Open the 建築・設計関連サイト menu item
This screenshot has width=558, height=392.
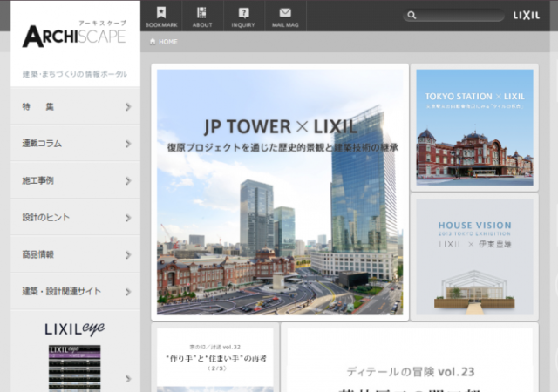(76, 292)
